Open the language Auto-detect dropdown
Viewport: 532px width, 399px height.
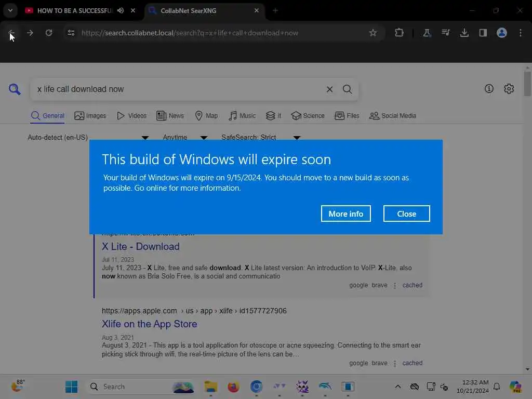88,137
